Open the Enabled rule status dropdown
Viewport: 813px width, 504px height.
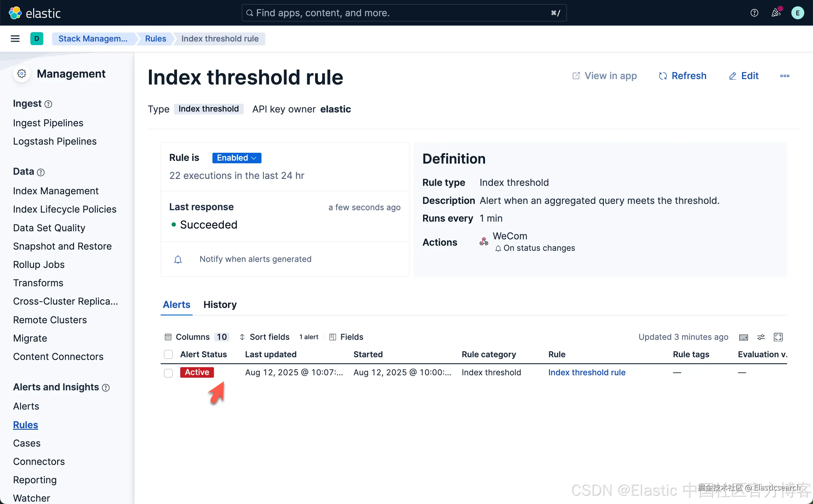click(x=236, y=158)
